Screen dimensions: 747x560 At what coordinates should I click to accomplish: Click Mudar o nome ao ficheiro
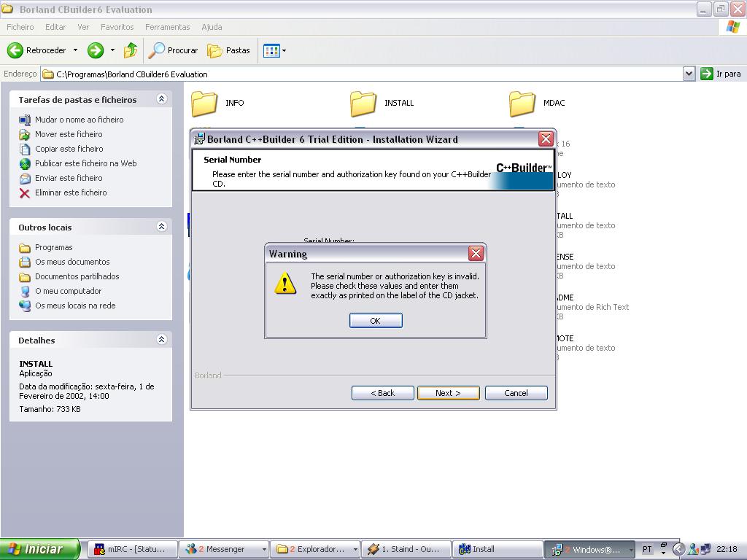[79, 120]
